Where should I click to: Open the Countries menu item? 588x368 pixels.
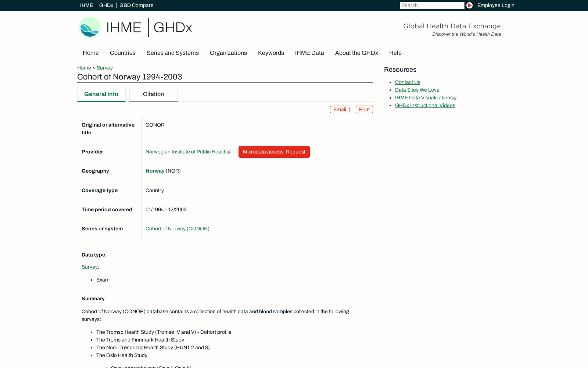(123, 53)
